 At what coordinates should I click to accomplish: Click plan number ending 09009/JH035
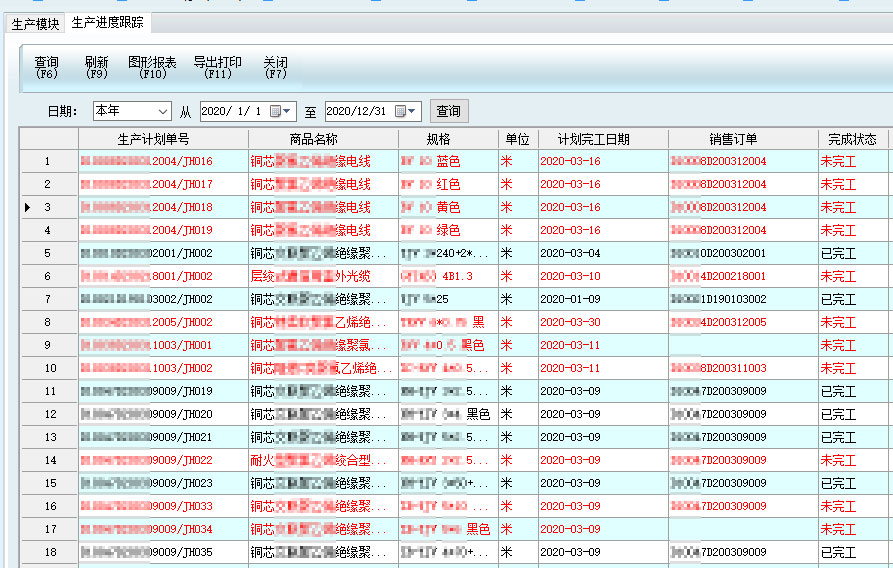[x=163, y=552]
